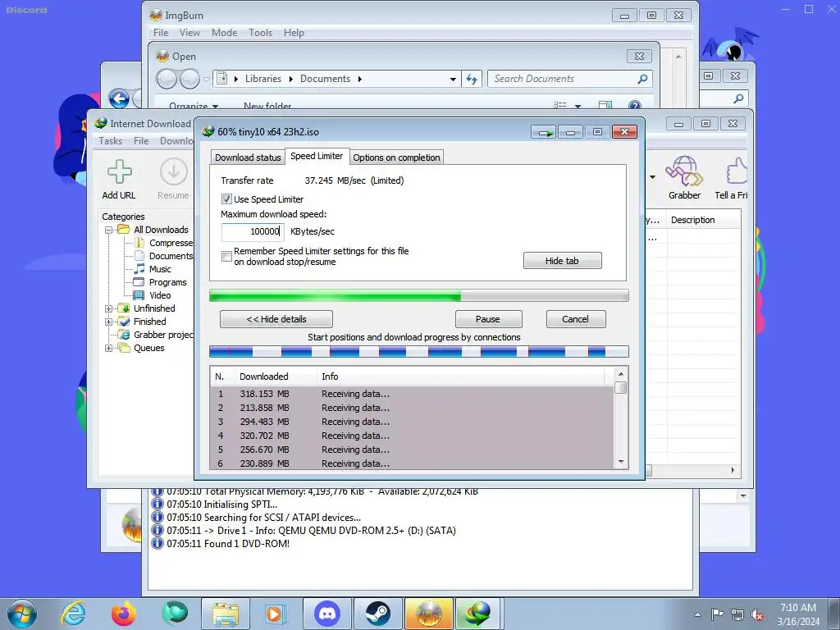Open the media player taskbar icon
840x630 pixels.
(276, 614)
